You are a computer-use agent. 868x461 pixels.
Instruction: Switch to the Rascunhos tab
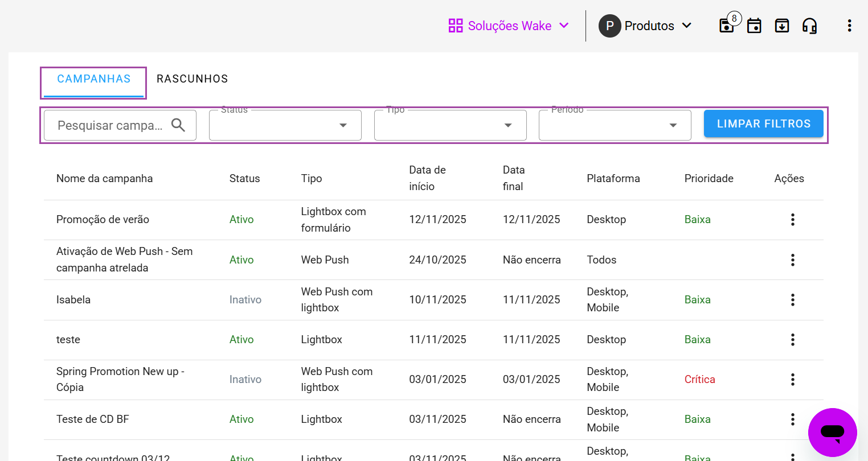pyautogui.click(x=192, y=79)
